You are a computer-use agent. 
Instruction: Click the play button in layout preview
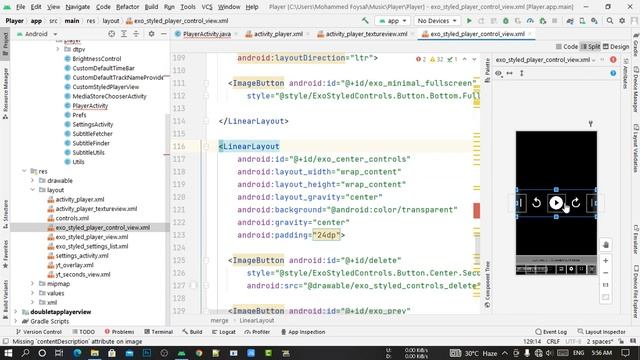coord(556,203)
